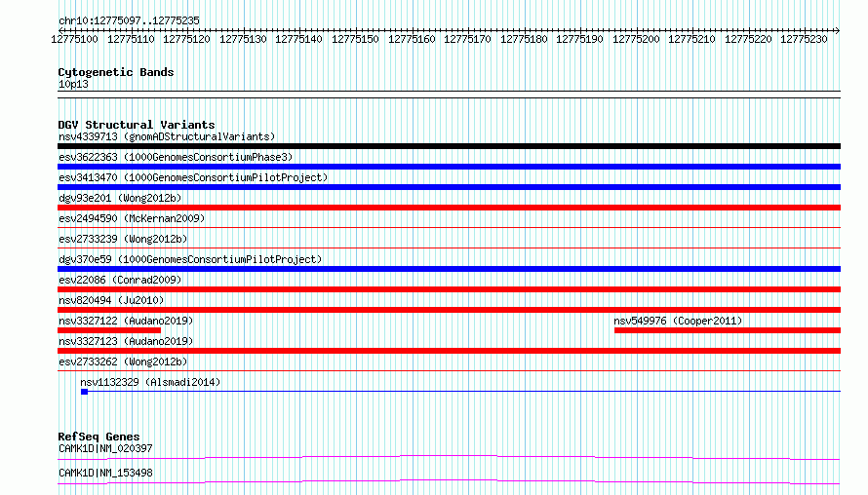The height and width of the screenshot is (495, 868).
Task: Click ruler position 12775150
Action: [x=355, y=39]
